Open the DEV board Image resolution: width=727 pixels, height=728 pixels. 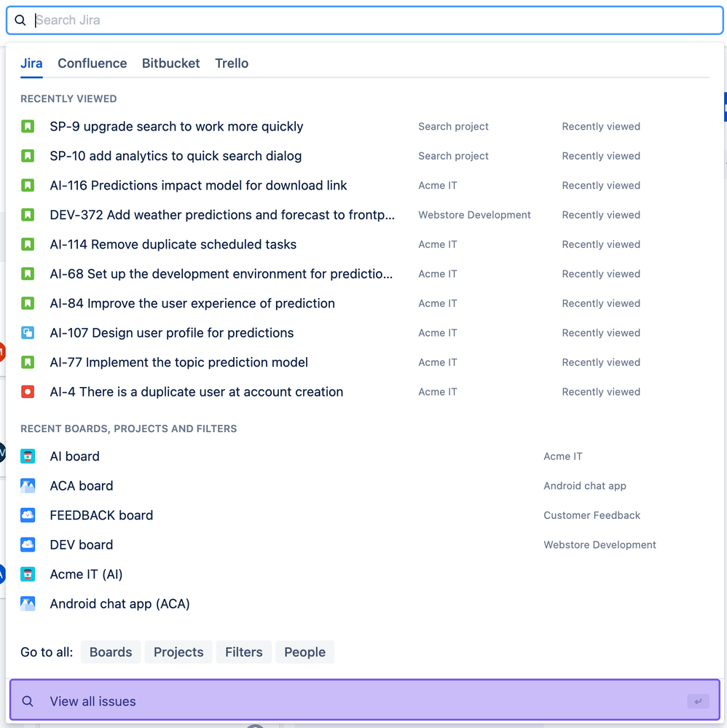(82, 544)
